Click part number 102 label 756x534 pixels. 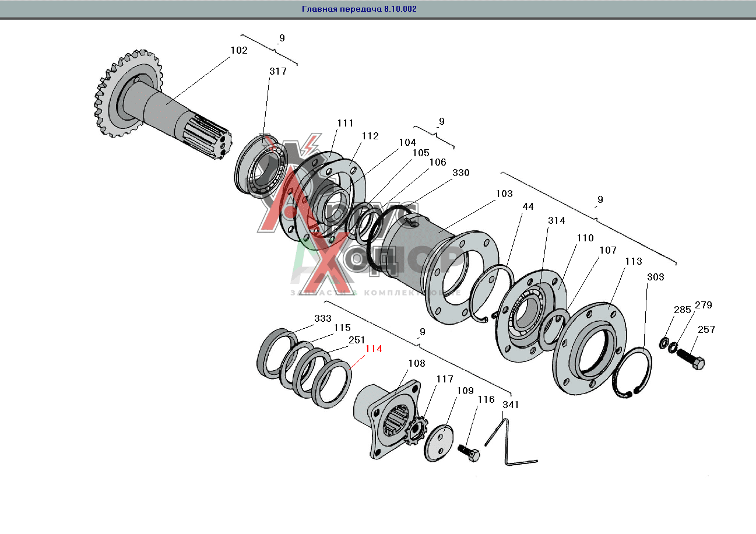click(x=239, y=51)
